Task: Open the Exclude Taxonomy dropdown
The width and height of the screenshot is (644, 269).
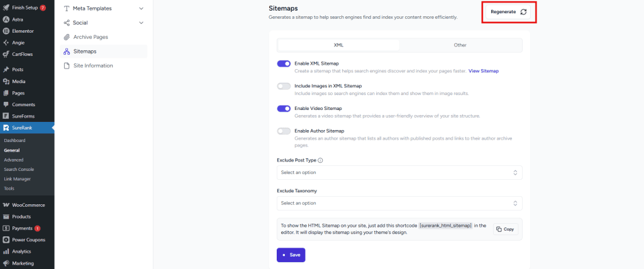Action: point(399,203)
